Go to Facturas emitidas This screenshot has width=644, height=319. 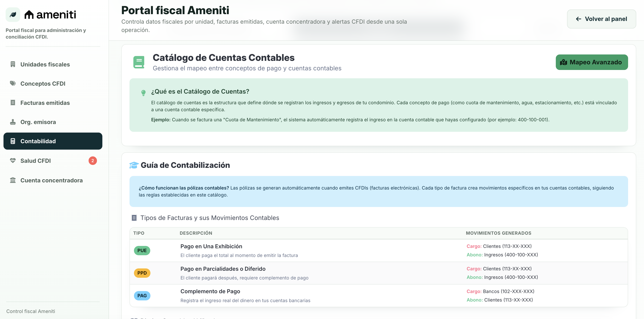pyautogui.click(x=53, y=103)
